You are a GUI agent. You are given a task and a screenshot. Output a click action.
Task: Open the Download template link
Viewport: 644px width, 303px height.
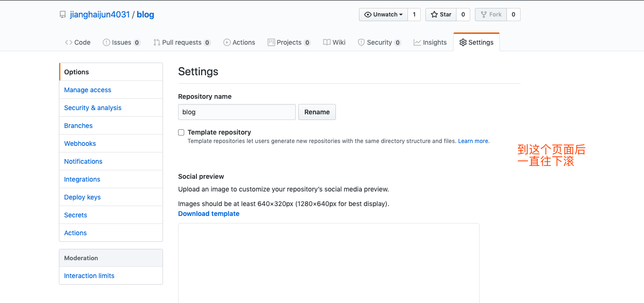pos(209,214)
